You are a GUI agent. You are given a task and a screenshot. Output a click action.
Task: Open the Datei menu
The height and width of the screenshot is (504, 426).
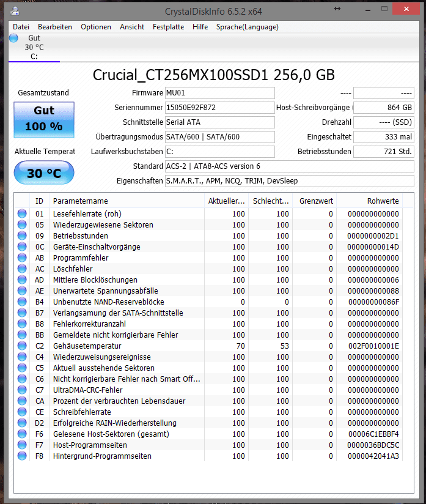21,27
